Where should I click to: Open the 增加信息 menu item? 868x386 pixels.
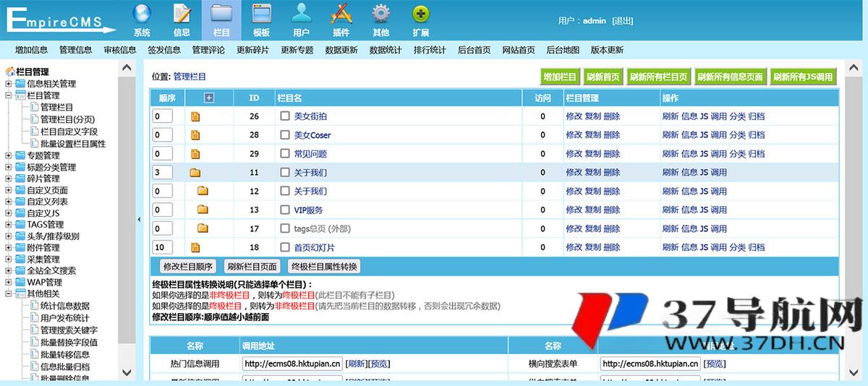point(31,50)
